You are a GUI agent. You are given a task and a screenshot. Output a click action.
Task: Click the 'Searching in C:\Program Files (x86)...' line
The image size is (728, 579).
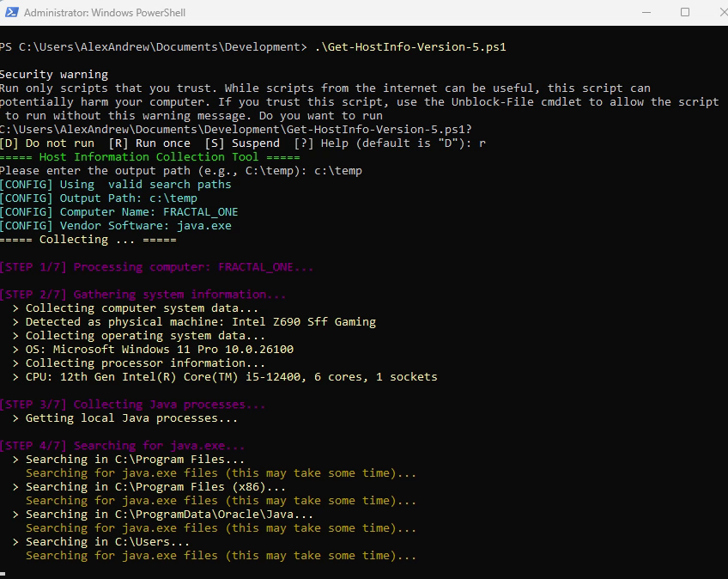(x=149, y=487)
